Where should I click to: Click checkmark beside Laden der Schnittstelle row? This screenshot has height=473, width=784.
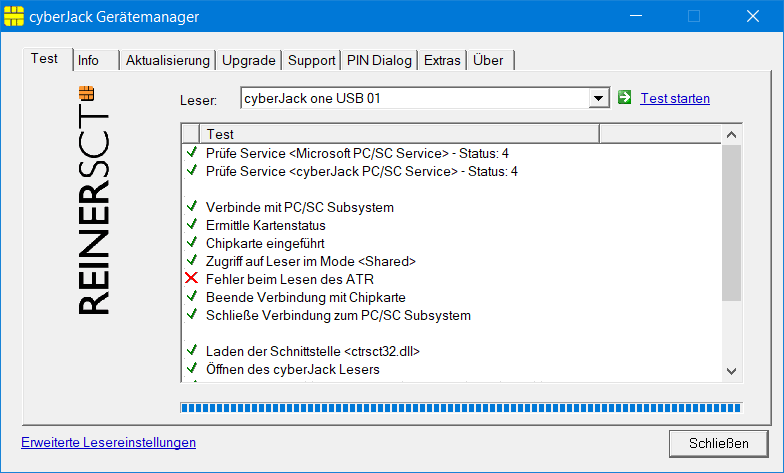(x=192, y=350)
